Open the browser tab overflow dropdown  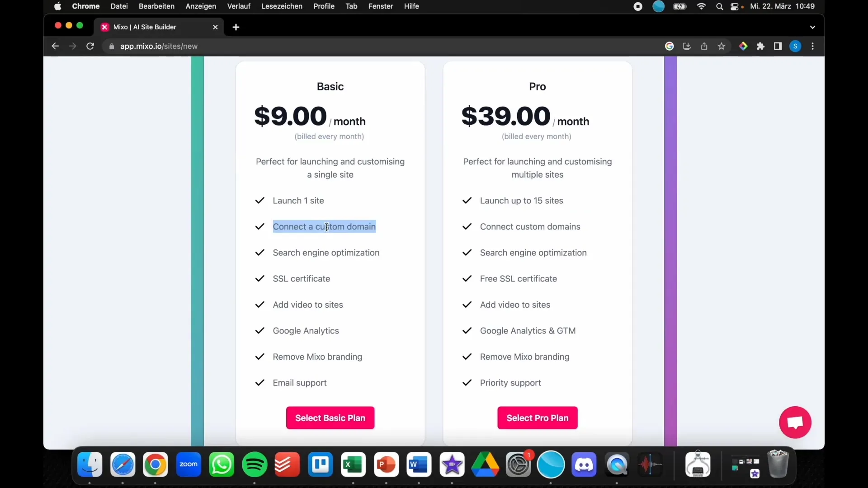coord(812,27)
